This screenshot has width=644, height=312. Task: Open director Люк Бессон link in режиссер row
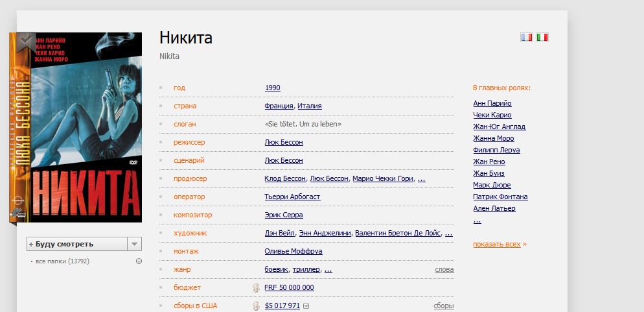pos(284,142)
